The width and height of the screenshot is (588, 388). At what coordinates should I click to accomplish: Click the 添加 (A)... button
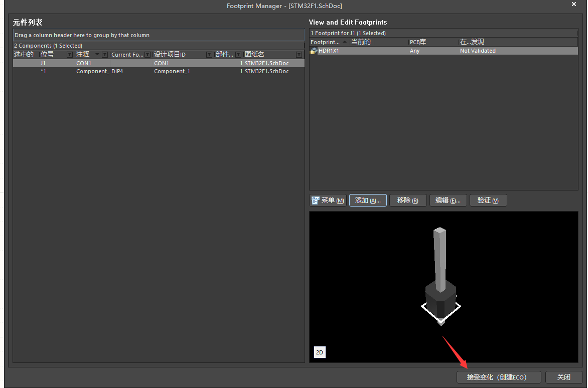pyautogui.click(x=368, y=201)
